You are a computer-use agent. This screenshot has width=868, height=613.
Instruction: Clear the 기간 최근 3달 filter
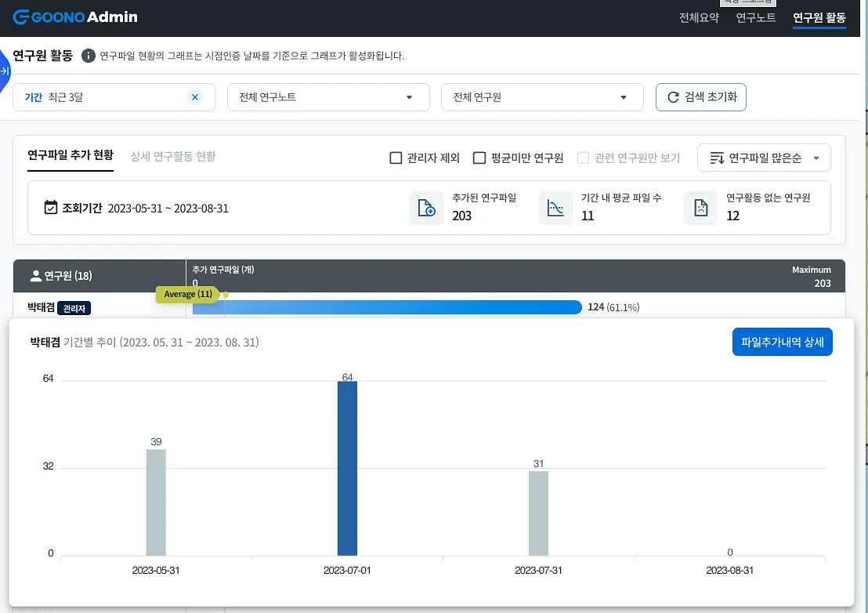click(x=195, y=97)
